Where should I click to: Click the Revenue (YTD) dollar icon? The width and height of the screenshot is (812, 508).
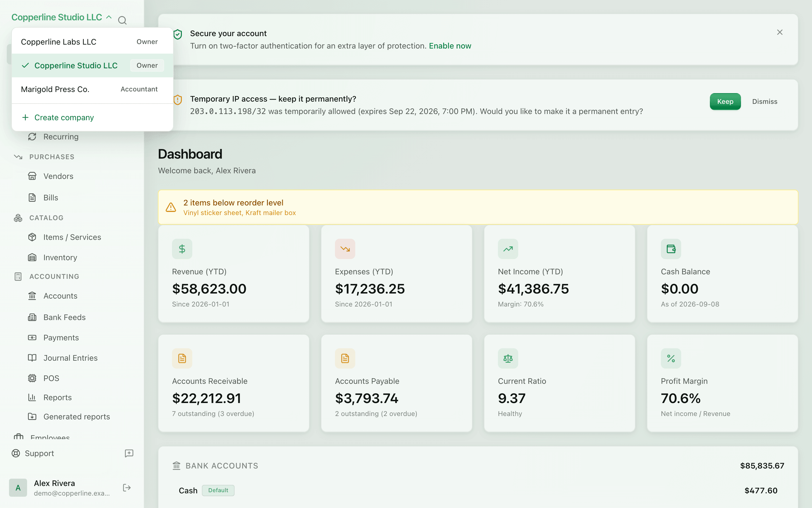182,249
